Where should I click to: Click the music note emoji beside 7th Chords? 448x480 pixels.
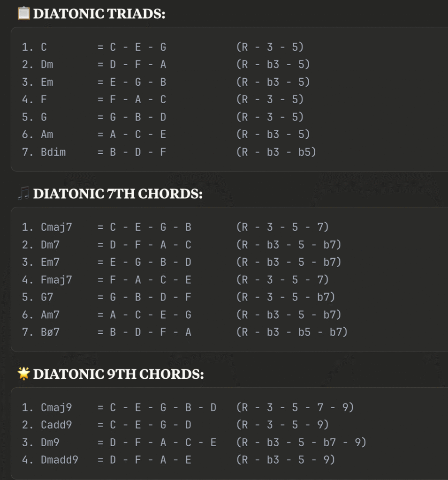coord(23,194)
